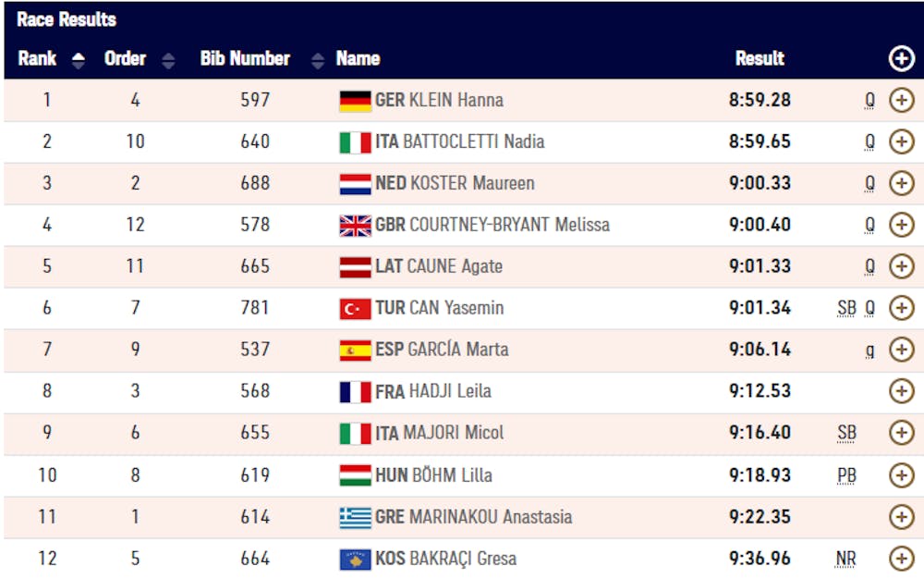Expand all rows with header plus icon
This screenshot has height=578, width=924.
coord(901,59)
